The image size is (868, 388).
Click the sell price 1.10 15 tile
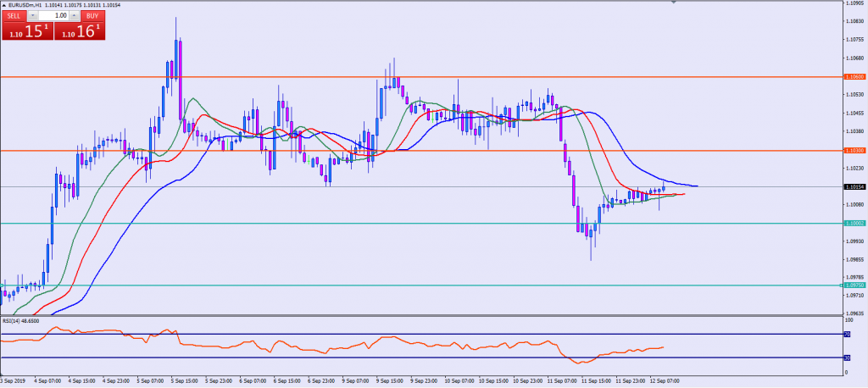coord(25,31)
